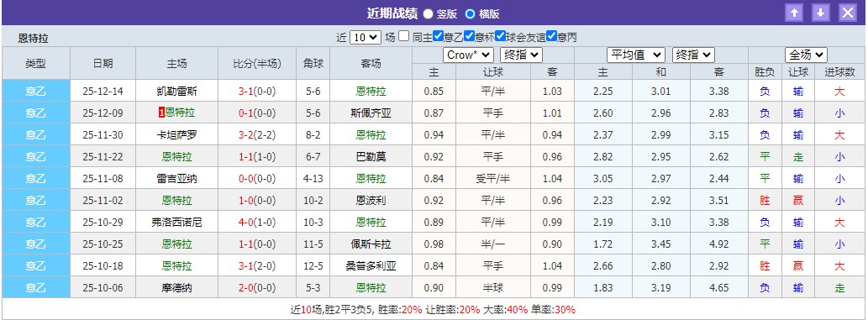Click away team 斯佩齐亚 on 25-12-09
The image size is (868, 320).
pyautogui.click(x=371, y=113)
